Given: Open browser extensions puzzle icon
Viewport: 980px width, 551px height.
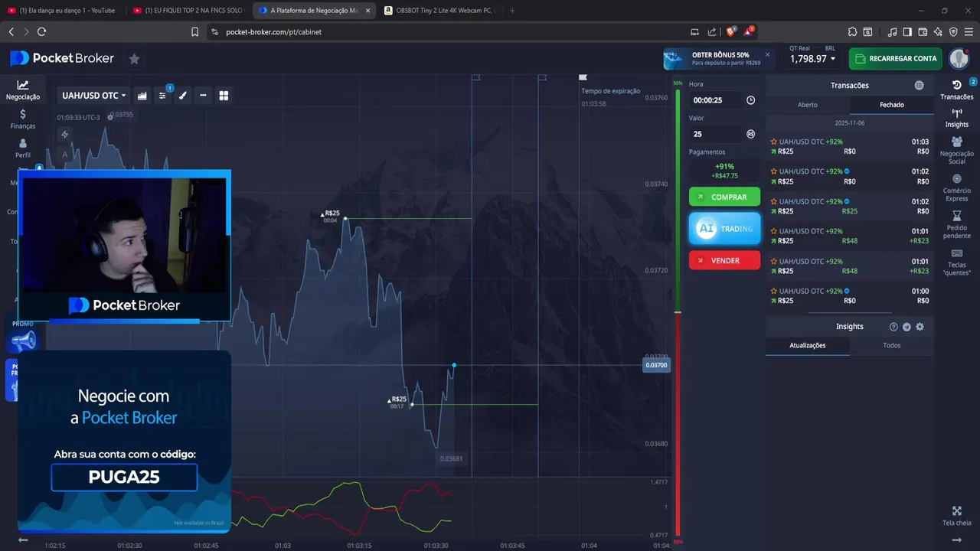Looking at the screenshot, I should [x=852, y=31].
